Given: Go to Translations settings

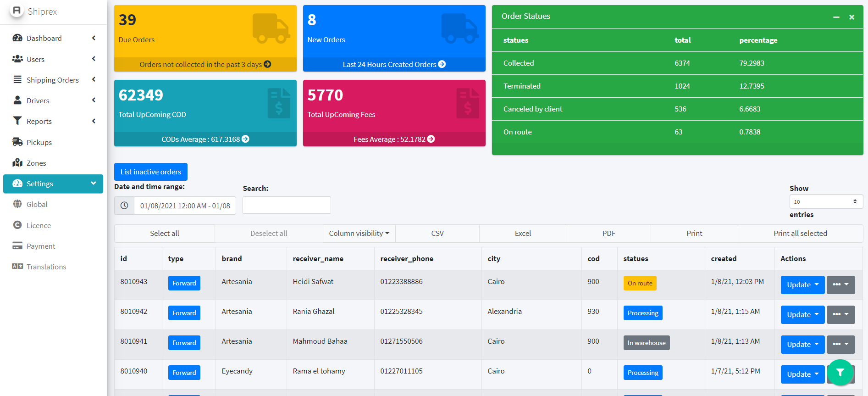Looking at the screenshot, I should pyautogui.click(x=53, y=267).
